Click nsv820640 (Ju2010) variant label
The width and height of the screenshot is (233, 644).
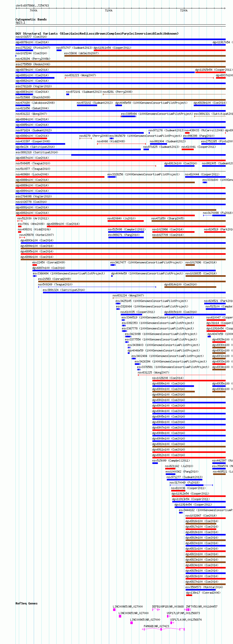click(x=121, y=218)
